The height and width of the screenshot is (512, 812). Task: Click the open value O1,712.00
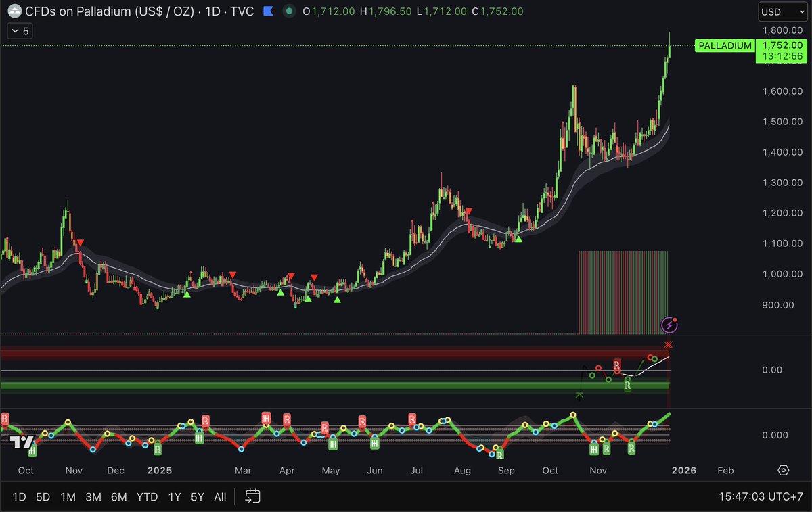click(330, 11)
